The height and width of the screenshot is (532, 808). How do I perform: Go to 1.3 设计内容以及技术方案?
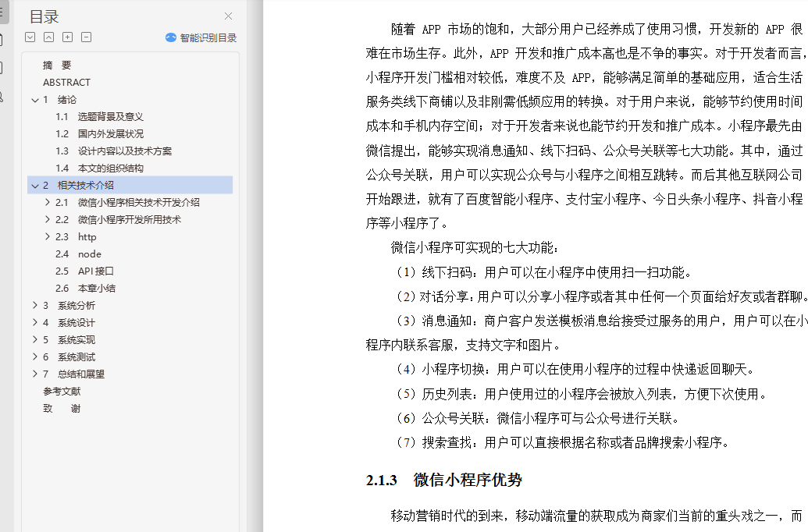click(x=113, y=151)
